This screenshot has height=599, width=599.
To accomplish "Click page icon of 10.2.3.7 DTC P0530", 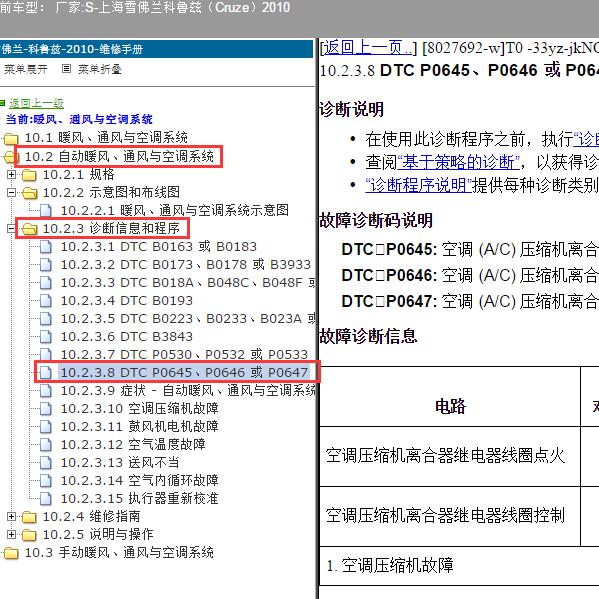I will [46, 354].
